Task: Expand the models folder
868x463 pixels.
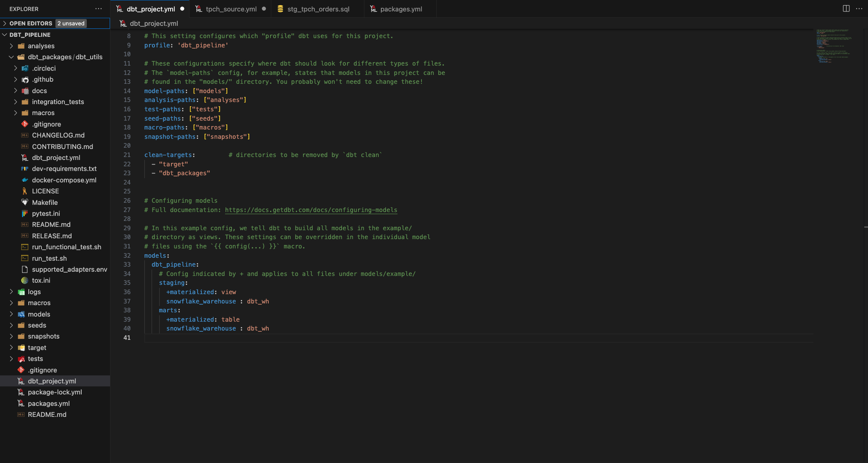Action: tap(11, 314)
